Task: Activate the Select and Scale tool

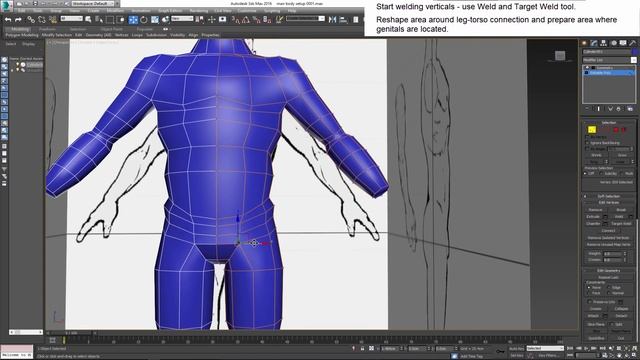Action: click(155, 19)
